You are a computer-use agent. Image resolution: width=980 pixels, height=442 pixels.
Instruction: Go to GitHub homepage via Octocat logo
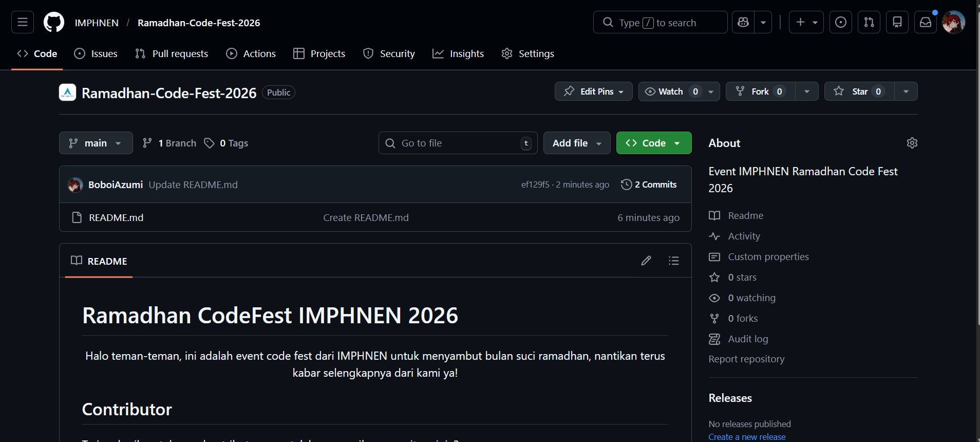coord(54,22)
